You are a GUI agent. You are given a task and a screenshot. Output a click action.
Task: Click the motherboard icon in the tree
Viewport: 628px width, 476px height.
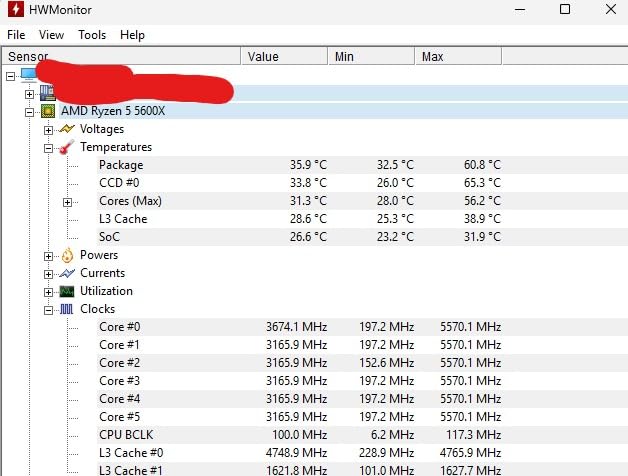(x=47, y=93)
